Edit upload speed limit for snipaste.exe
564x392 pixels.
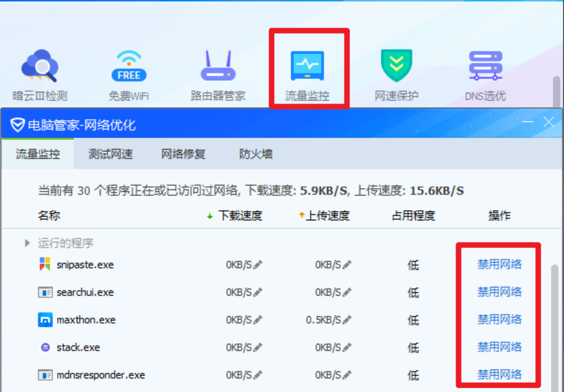(347, 265)
